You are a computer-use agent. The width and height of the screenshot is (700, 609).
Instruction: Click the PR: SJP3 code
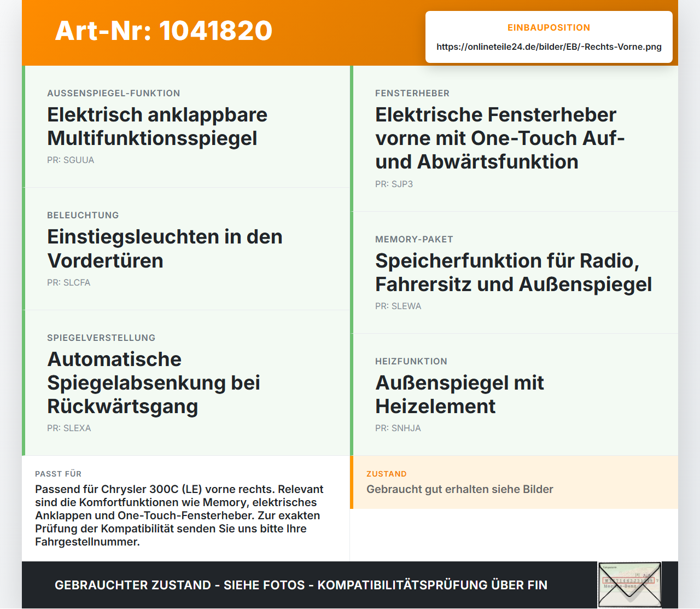[x=394, y=184]
